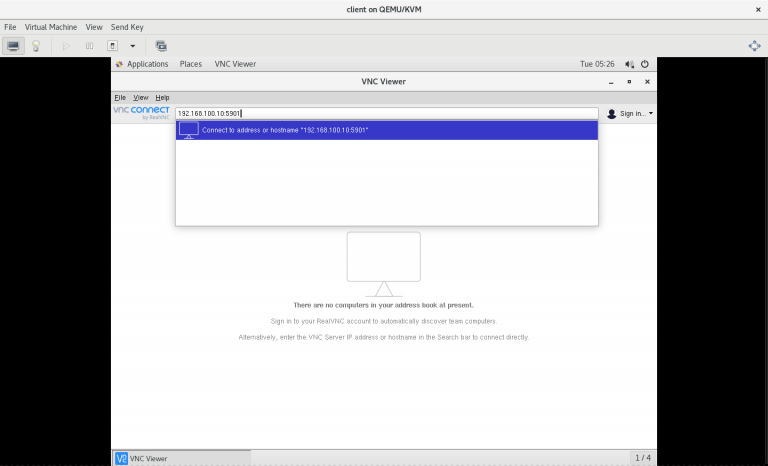
Task: Click the "Sign in to your RealVNC account" text
Action: [x=384, y=321]
